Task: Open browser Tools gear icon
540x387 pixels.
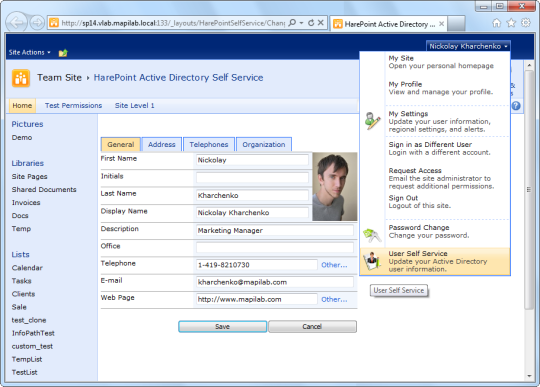Action: click(x=526, y=23)
